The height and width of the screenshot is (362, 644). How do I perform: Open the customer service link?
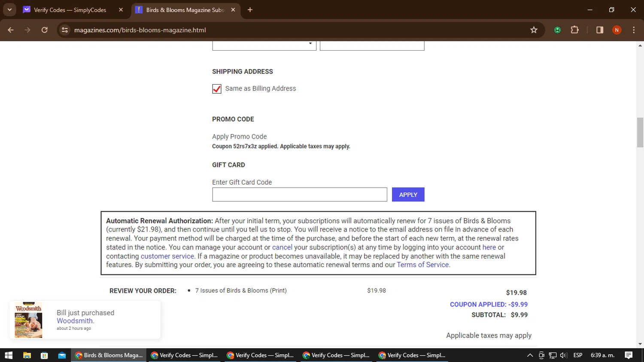point(167,256)
